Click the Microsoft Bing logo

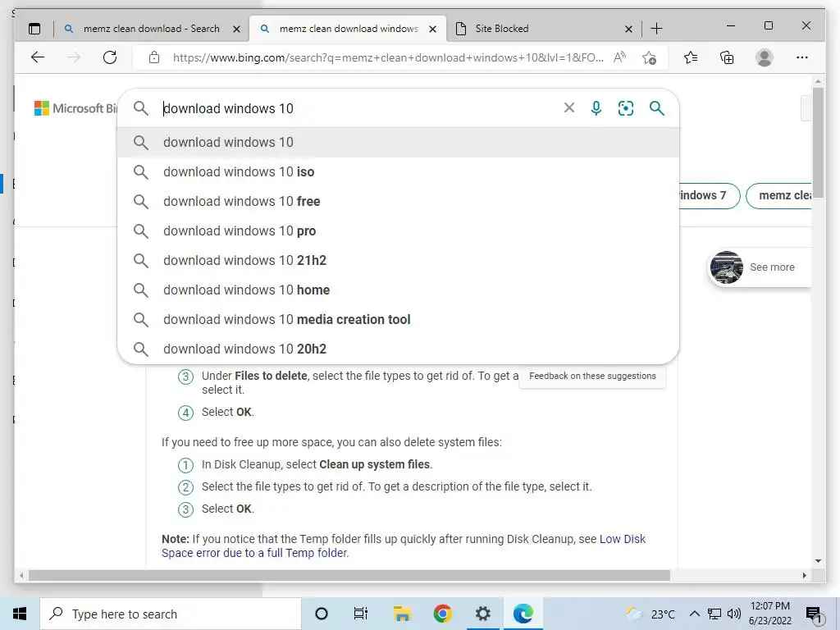point(75,108)
